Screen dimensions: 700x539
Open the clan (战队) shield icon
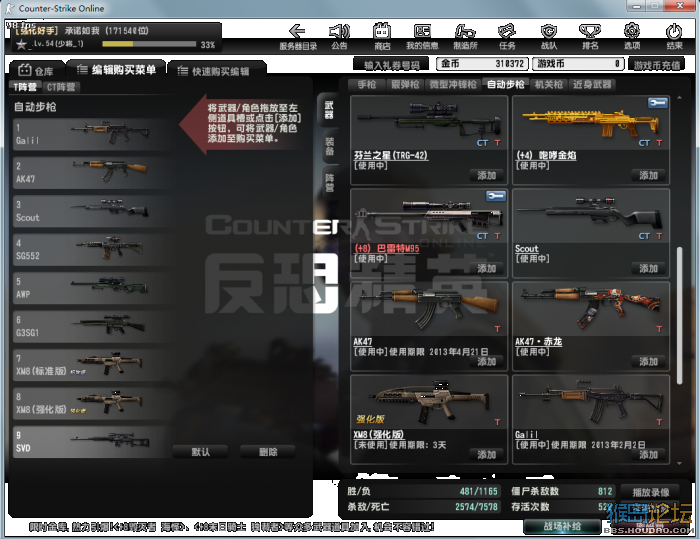point(549,32)
